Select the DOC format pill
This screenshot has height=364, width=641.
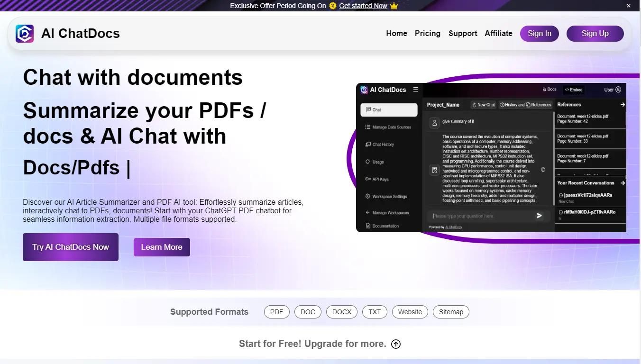308,312
